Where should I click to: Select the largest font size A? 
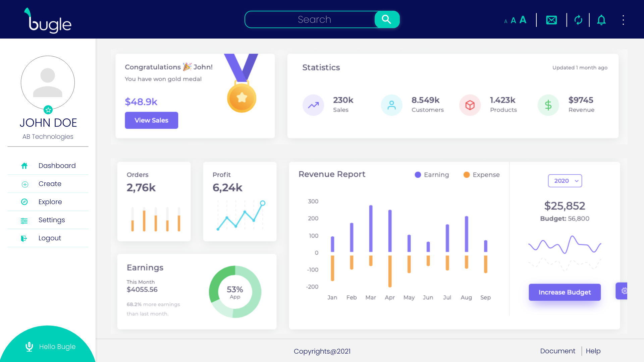point(523,20)
